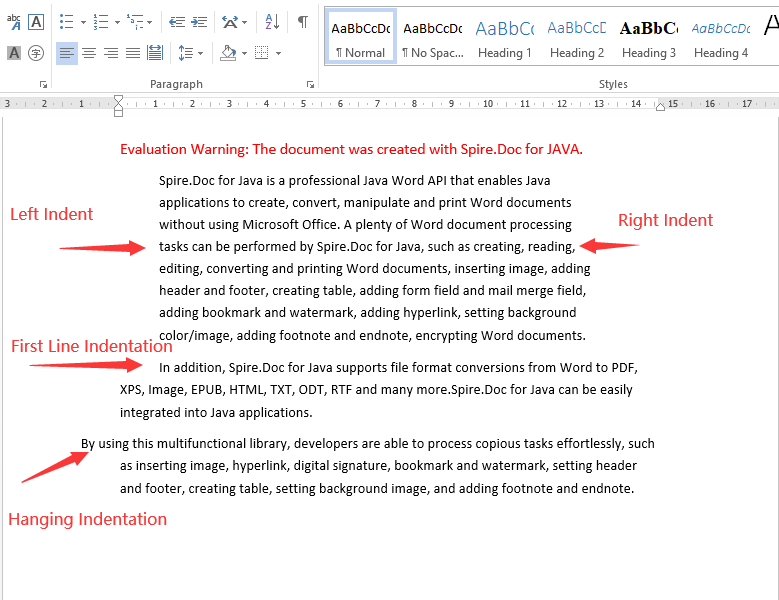Open the Bullets dropdown arrow
Viewport: 779px width, 600px height.
point(83,22)
